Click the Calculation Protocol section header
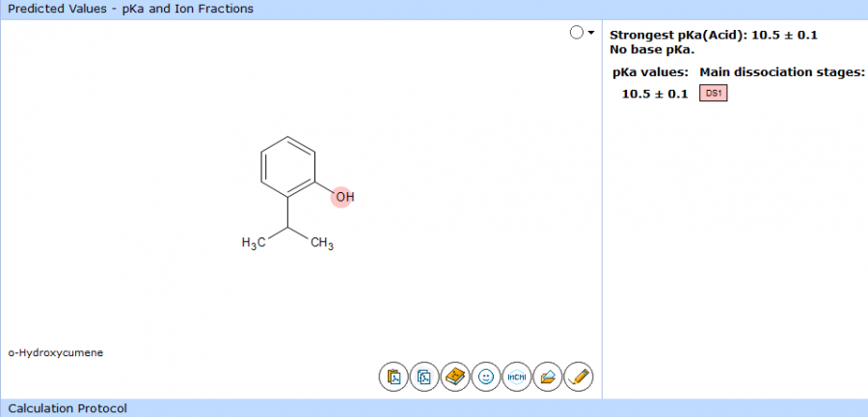The width and height of the screenshot is (868, 417). pos(434,408)
